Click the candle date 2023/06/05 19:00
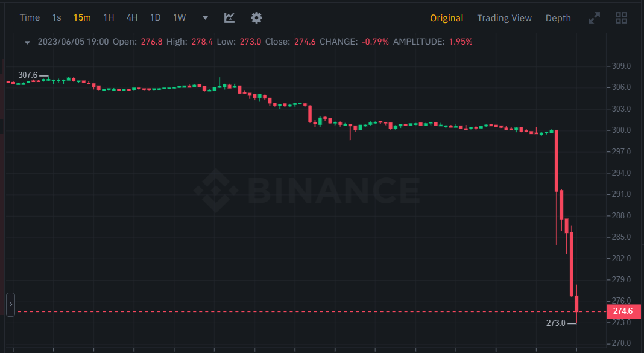 tap(73, 42)
